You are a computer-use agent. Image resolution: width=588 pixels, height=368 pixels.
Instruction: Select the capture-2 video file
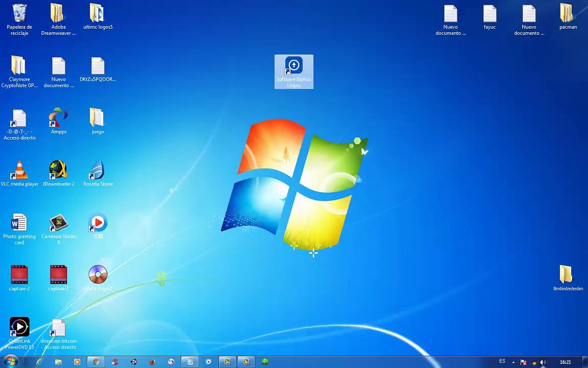pyautogui.click(x=19, y=278)
